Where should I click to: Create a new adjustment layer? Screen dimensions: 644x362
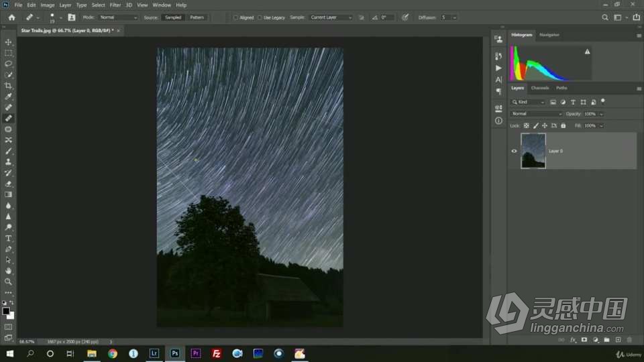point(596,340)
